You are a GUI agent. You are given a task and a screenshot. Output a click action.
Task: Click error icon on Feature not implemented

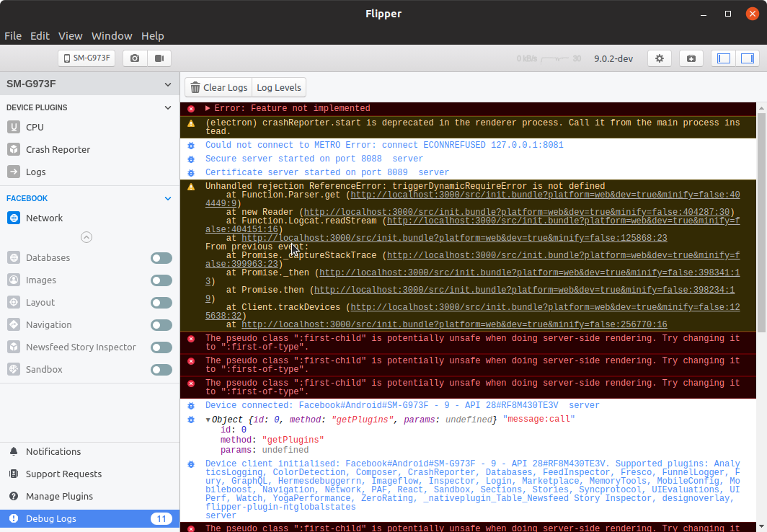pos(191,109)
